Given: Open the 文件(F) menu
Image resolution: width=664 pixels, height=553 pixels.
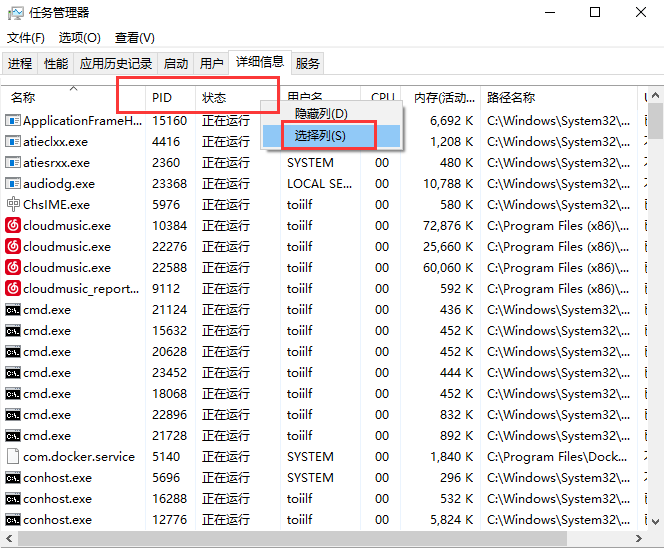Looking at the screenshot, I should tap(26, 38).
